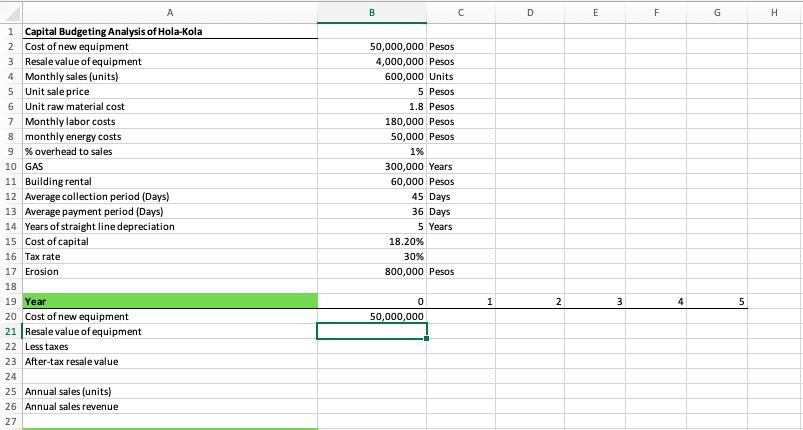Screen dimensions: 803x430
Task: Select column G header
Action: pyautogui.click(x=716, y=13)
